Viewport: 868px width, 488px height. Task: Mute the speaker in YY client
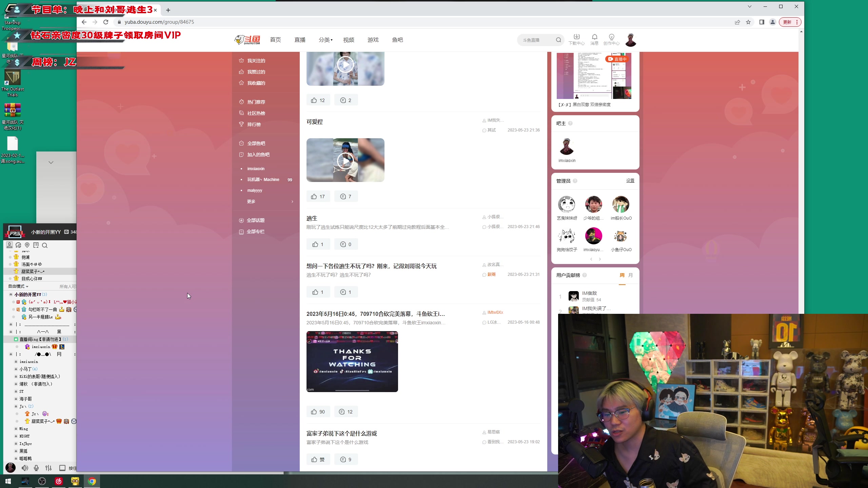[25, 468]
